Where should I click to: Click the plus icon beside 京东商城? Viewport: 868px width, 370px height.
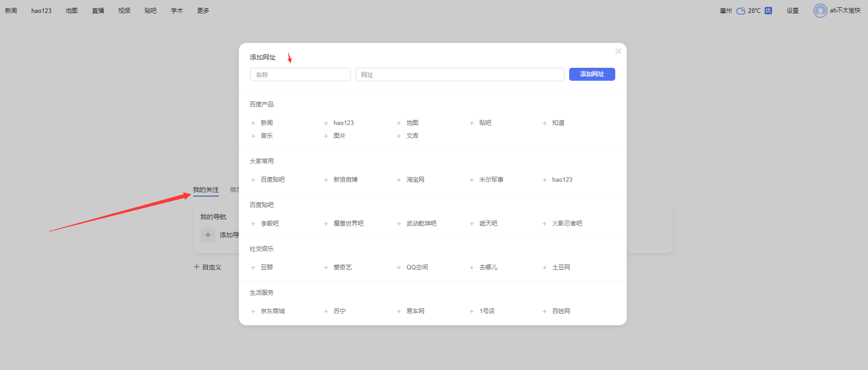(253, 311)
